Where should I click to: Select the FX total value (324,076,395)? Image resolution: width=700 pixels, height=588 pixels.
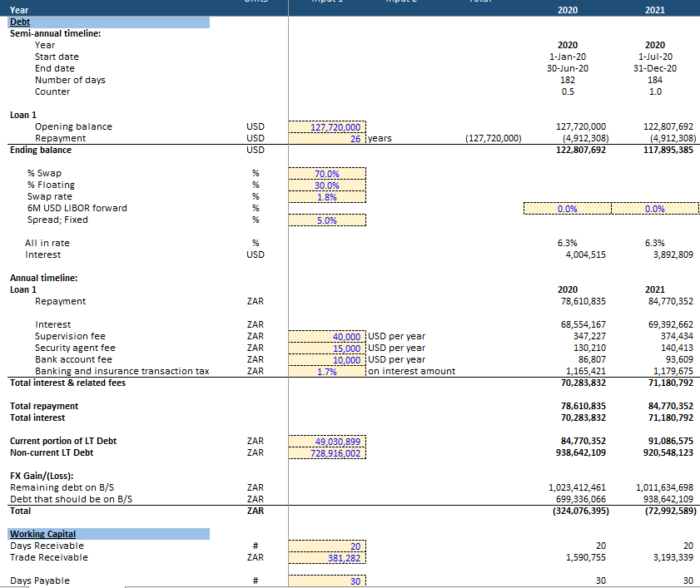click(x=581, y=511)
